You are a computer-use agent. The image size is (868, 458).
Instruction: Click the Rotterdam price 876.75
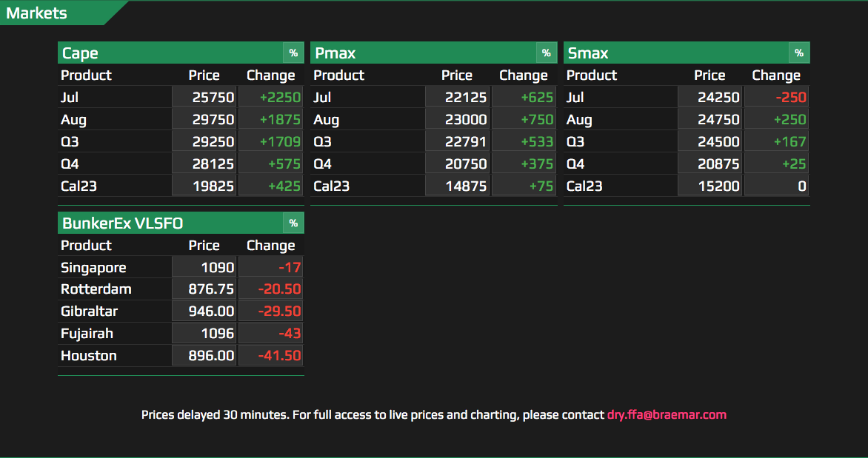[x=204, y=289]
